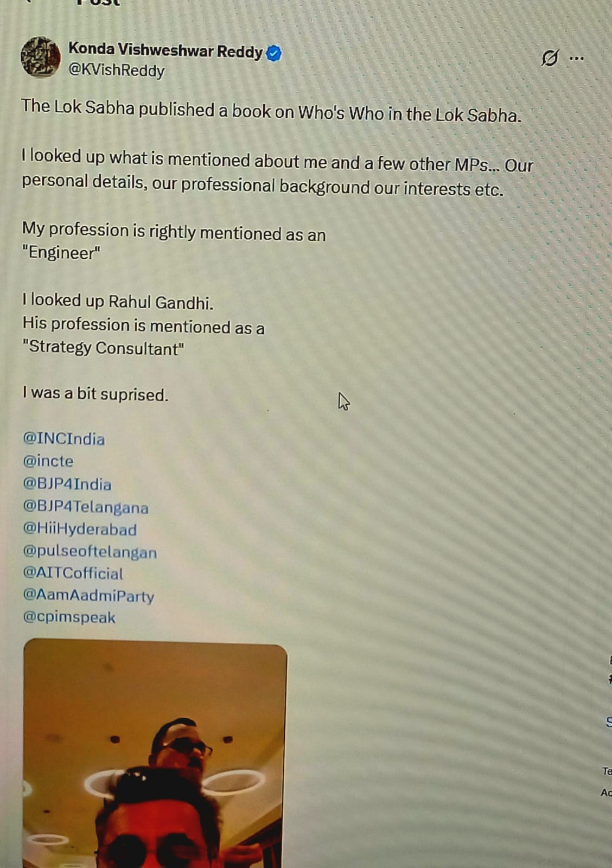Open the @HiiHyderabad mention
This screenshot has height=868, width=612.
coord(80,529)
